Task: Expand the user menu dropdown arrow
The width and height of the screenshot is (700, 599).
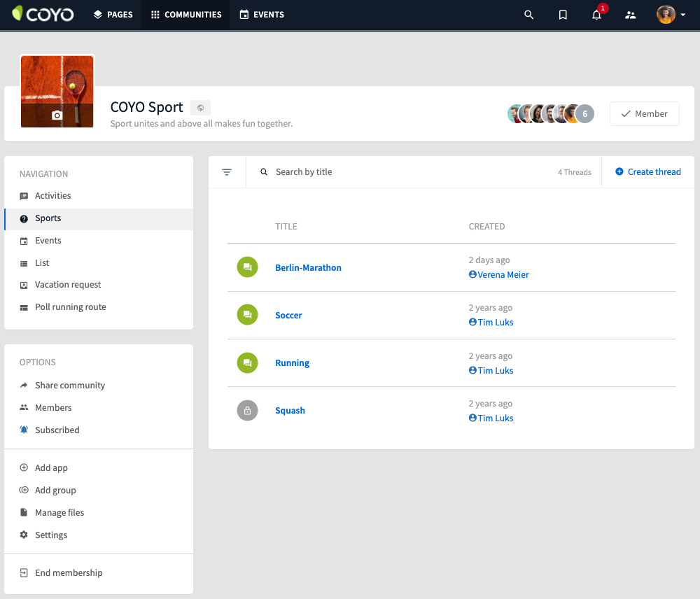Action: tap(683, 15)
